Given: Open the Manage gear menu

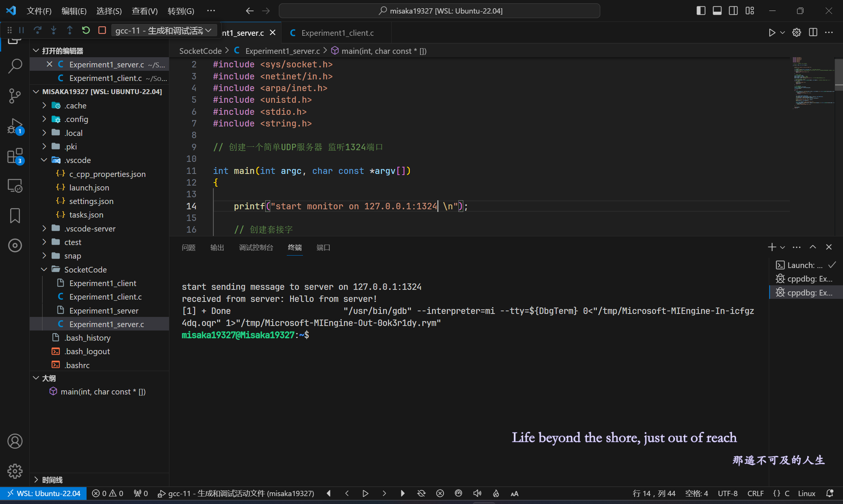Looking at the screenshot, I should pyautogui.click(x=15, y=471).
